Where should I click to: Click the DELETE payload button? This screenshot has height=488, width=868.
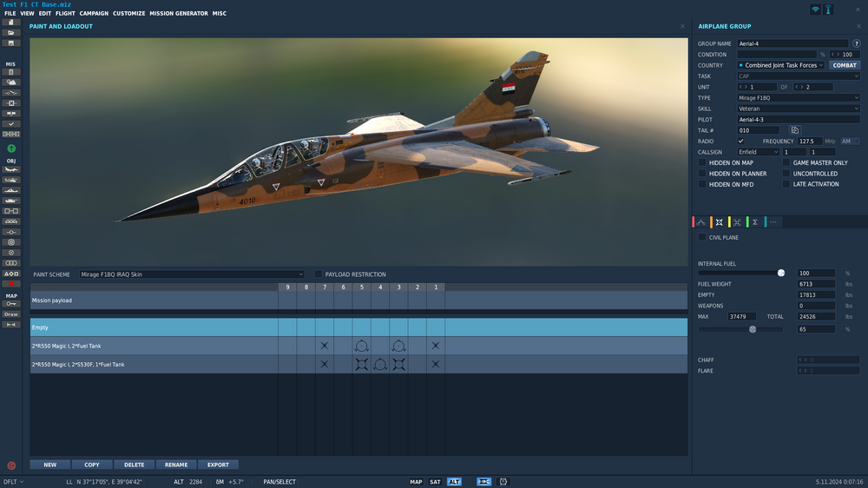coord(134,465)
